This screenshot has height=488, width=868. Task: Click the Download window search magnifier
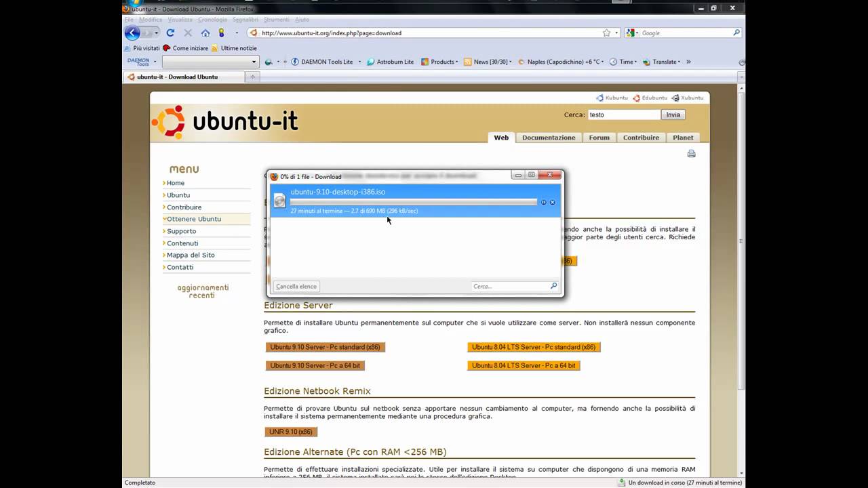click(x=553, y=286)
